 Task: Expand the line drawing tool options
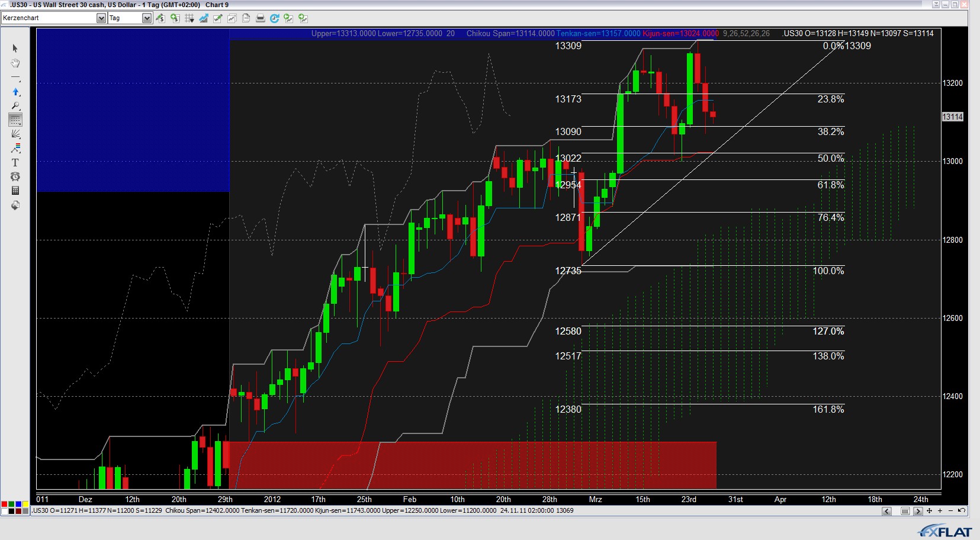[15, 78]
